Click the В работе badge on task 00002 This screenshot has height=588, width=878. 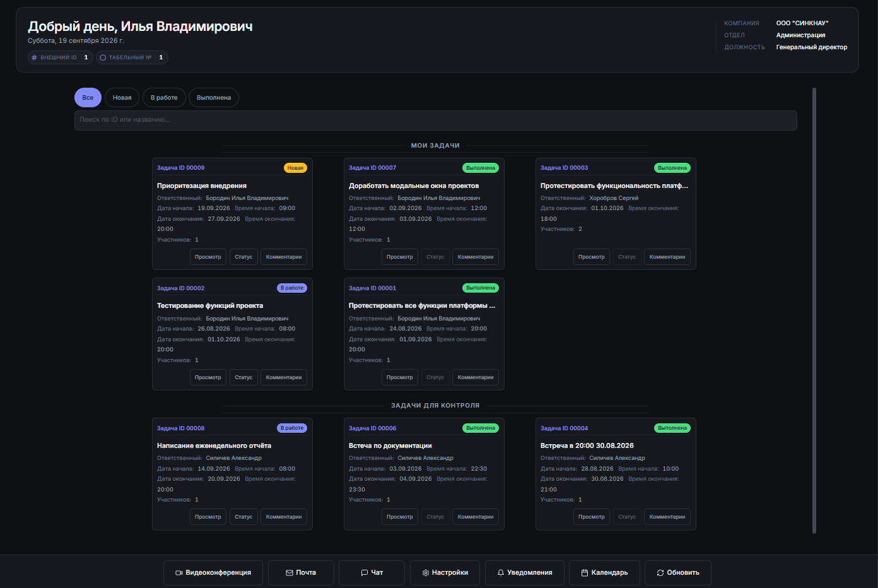(292, 288)
